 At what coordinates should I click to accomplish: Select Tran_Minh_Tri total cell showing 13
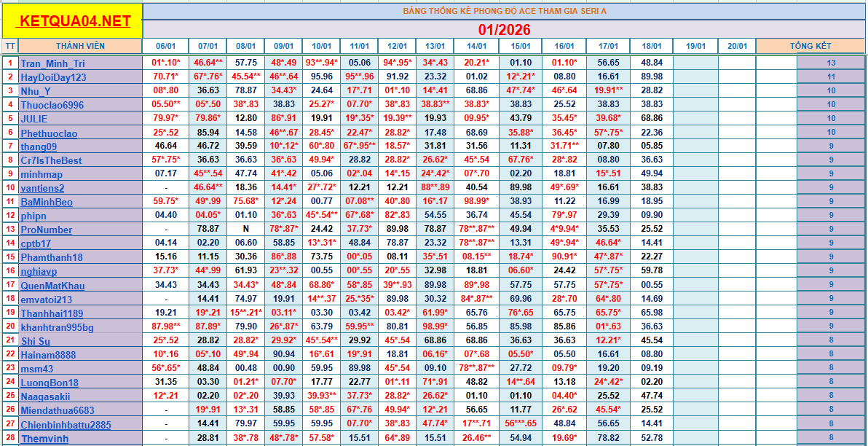pos(831,63)
